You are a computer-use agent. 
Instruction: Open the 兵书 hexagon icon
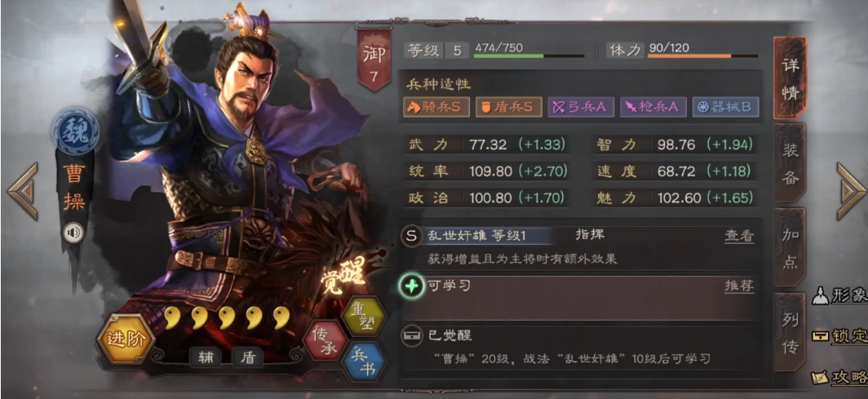click(x=364, y=361)
